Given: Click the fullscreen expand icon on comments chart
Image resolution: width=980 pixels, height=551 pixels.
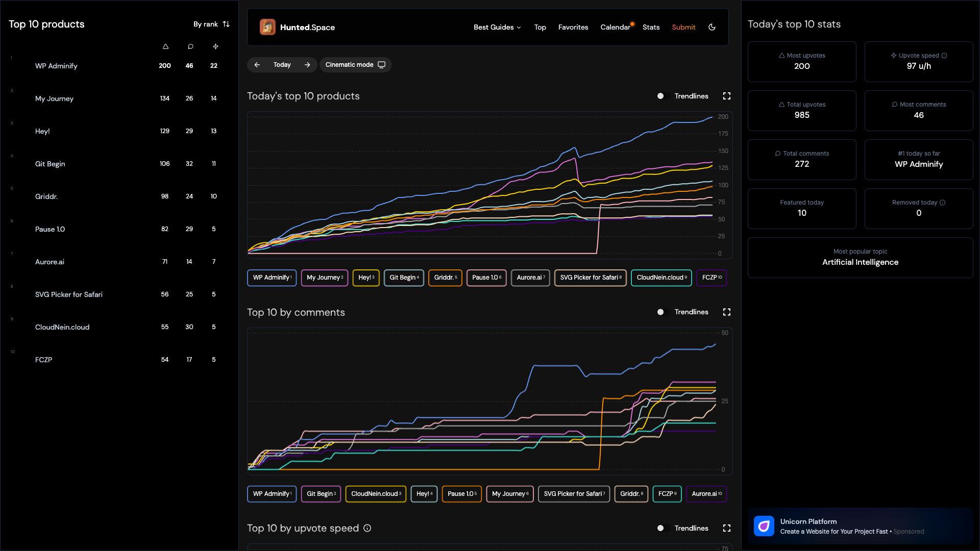Looking at the screenshot, I should (727, 312).
